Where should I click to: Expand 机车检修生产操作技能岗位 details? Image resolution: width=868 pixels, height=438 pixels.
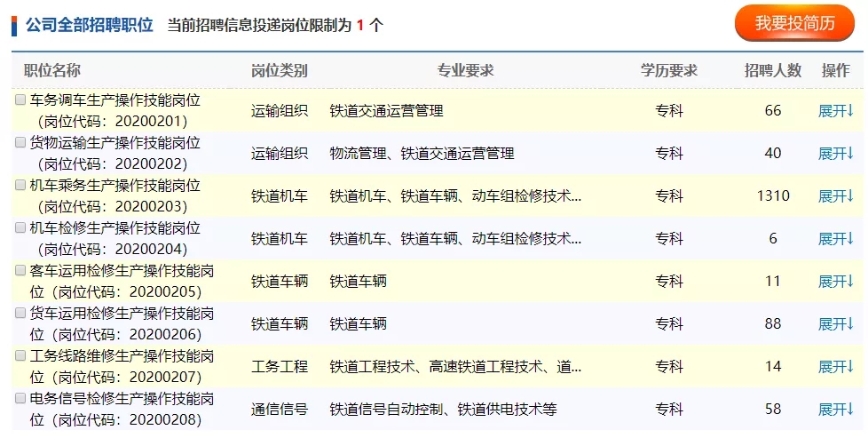835,239
